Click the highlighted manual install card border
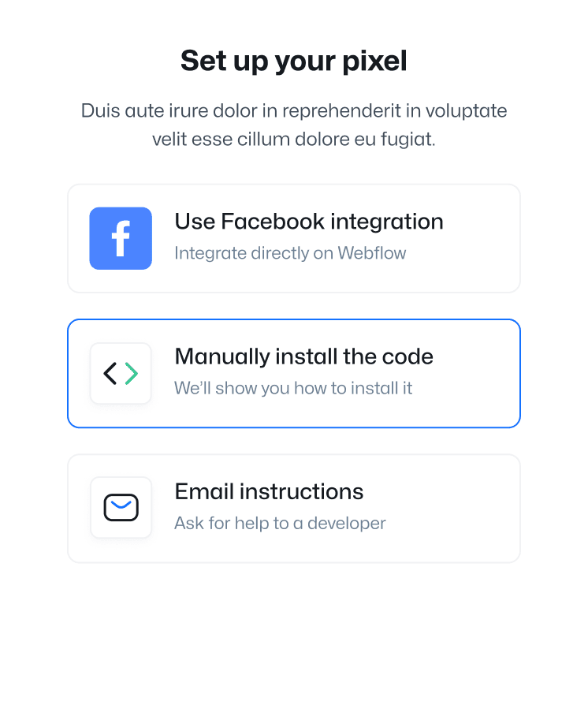The image size is (588, 705). pyautogui.click(x=294, y=320)
